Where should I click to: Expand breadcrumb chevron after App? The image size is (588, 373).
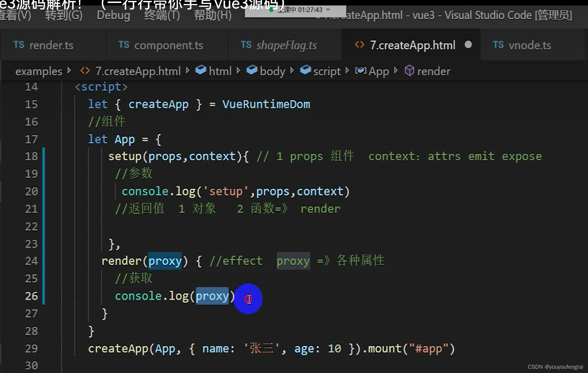[x=396, y=71]
